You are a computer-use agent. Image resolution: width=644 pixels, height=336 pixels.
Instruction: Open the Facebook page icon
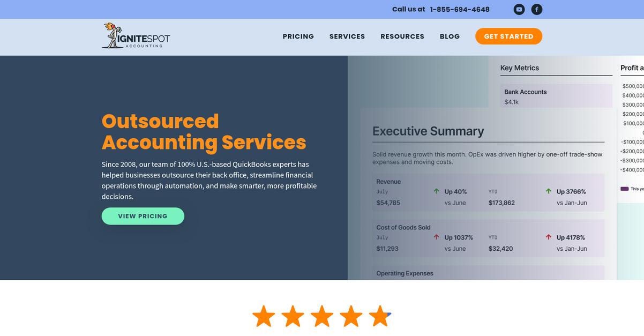point(537,9)
